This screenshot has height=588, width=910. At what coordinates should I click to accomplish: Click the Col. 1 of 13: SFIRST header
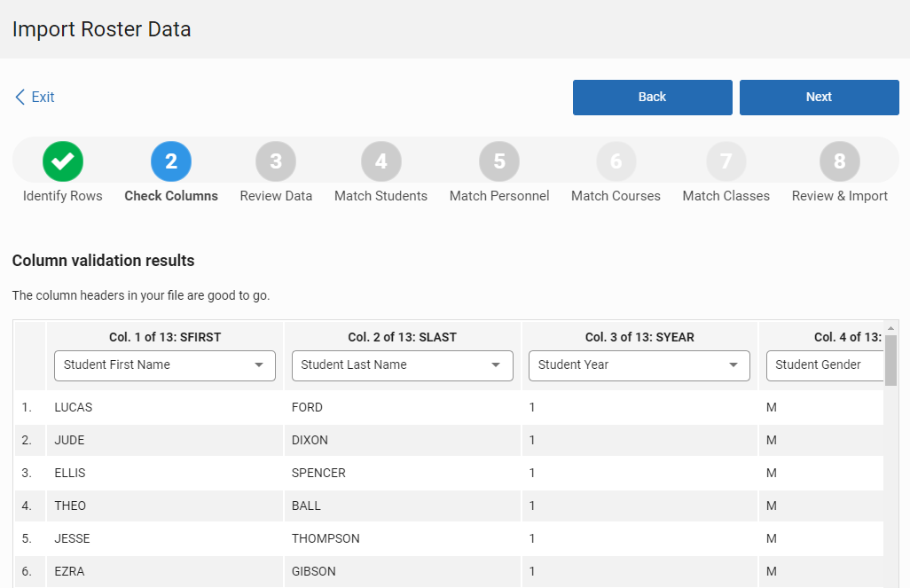[x=165, y=337]
